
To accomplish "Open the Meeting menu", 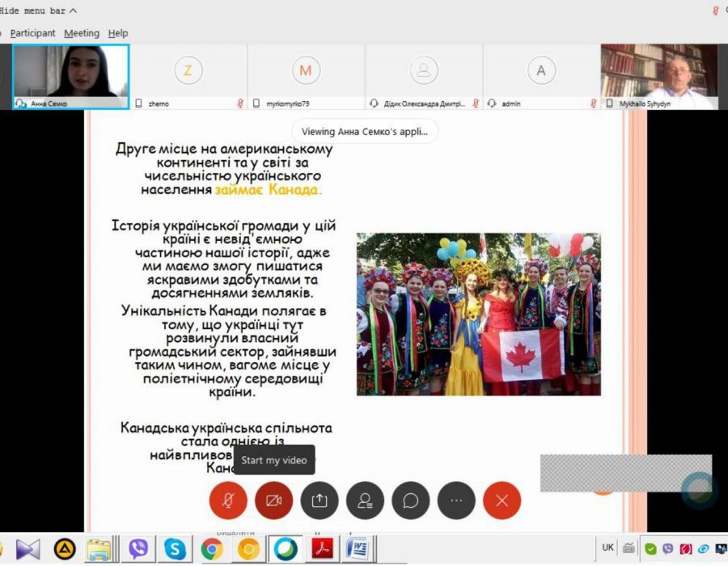I will [x=82, y=33].
